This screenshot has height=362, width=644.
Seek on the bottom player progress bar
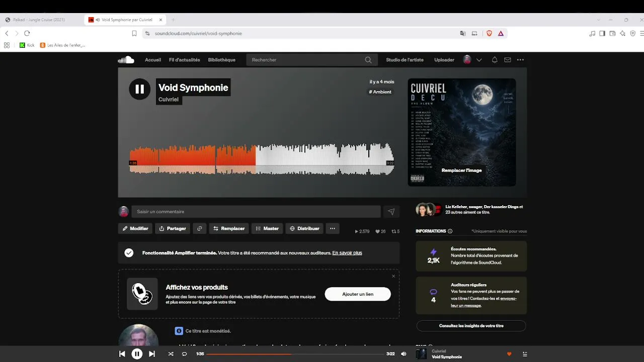(x=295, y=354)
